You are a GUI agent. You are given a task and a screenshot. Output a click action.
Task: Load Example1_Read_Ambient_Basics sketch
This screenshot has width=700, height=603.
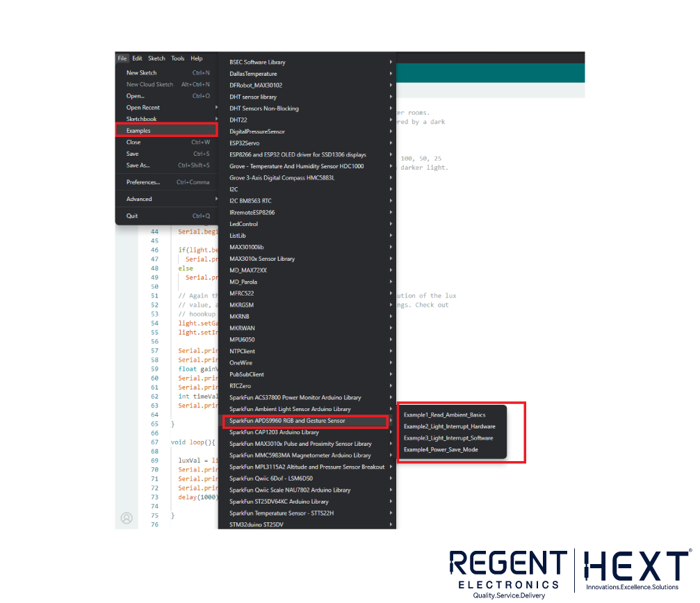click(x=453, y=415)
